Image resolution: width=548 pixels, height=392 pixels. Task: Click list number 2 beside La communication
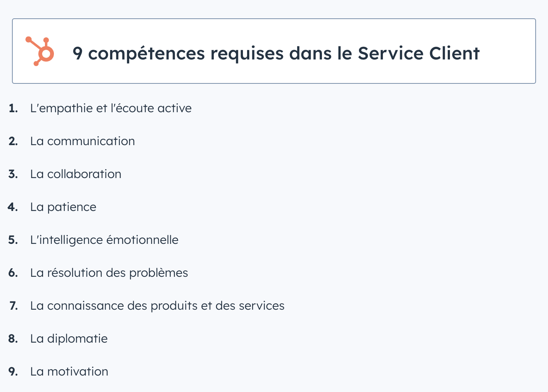point(13,141)
